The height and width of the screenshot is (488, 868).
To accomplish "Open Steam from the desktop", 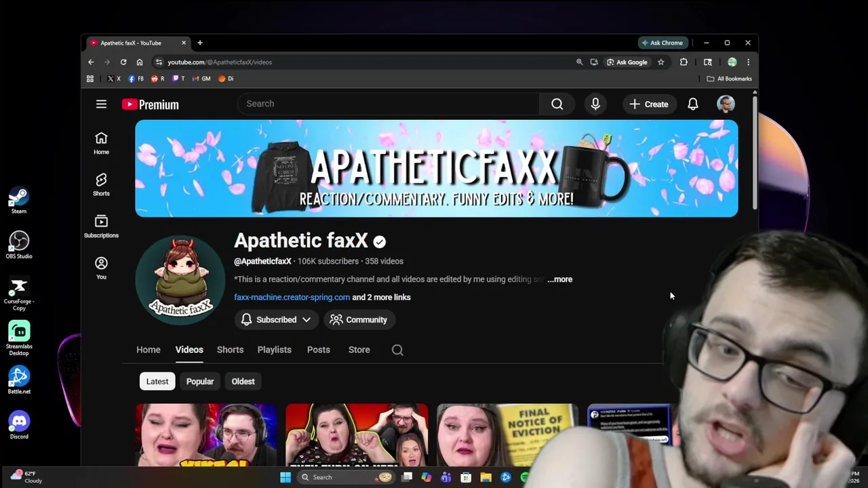I will [x=18, y=201].
